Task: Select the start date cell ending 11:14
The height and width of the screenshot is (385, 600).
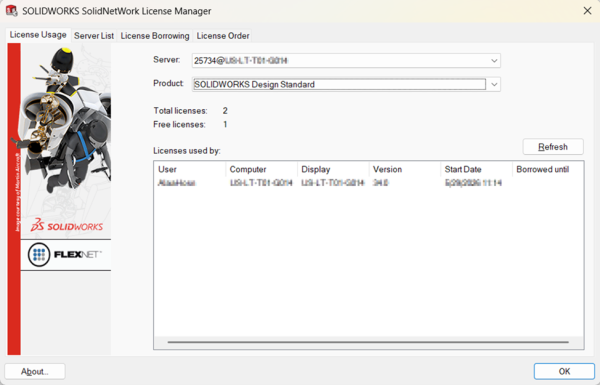Action: (x=473, y=183)
